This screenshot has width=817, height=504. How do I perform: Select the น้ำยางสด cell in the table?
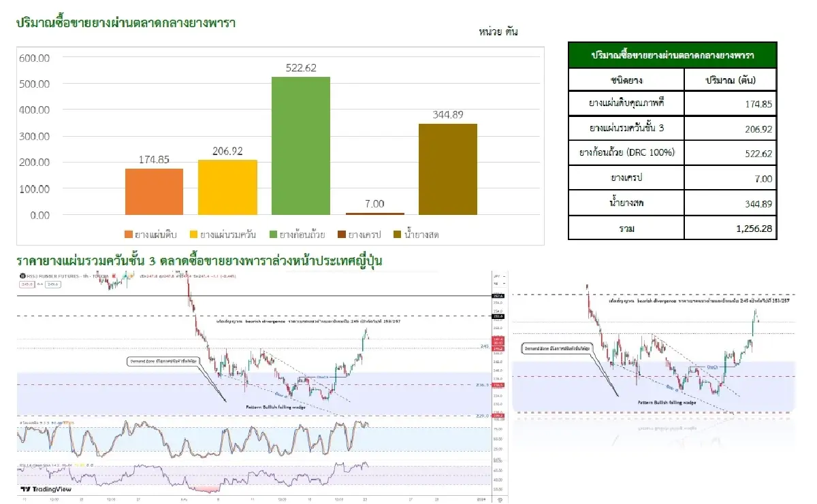tap(626, 203)
